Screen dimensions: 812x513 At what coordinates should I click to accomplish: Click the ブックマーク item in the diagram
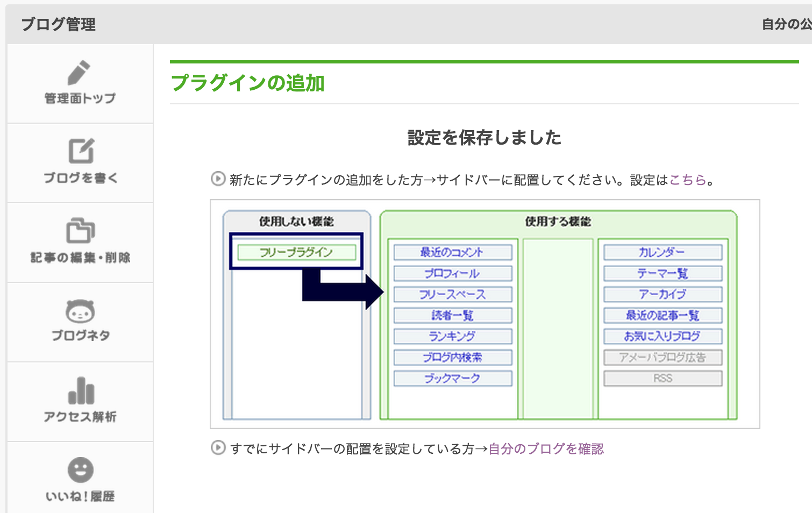pyautogui.click(x=452, y=379)
